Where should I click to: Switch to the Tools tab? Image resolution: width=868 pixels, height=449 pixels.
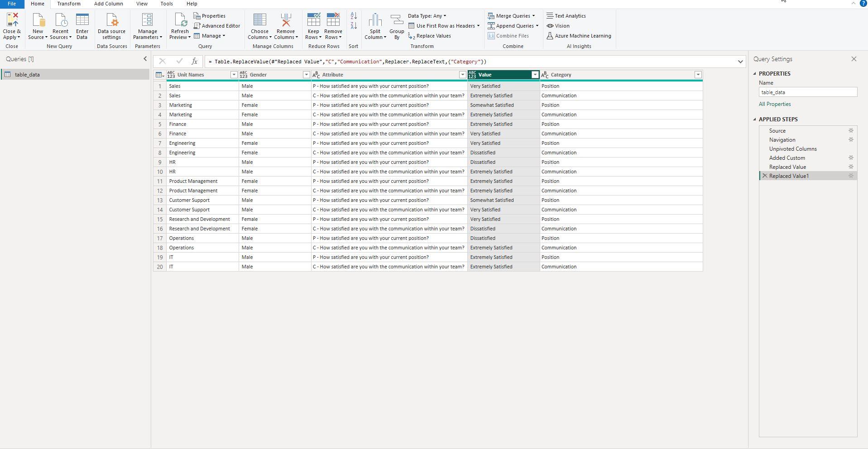click(167, 4)
